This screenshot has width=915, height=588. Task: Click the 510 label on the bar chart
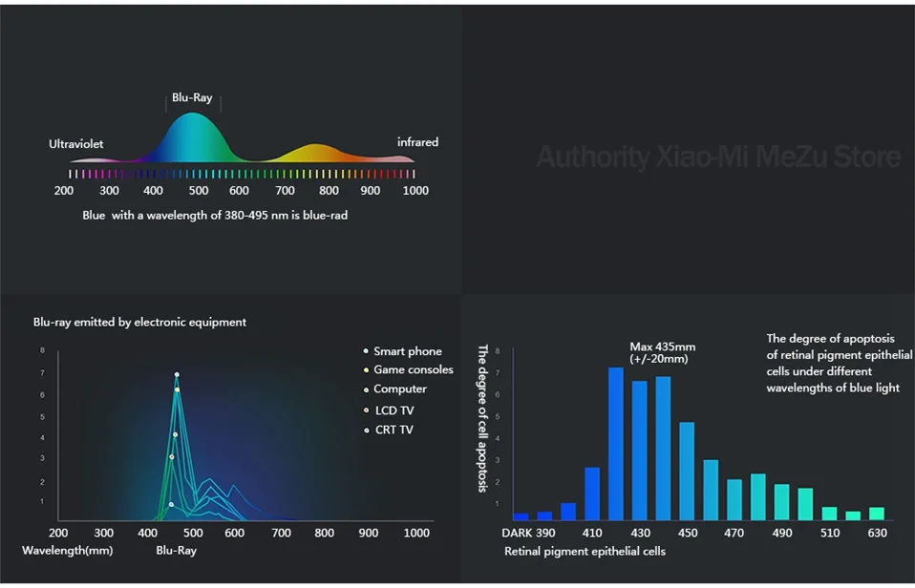tap(830, 534)
